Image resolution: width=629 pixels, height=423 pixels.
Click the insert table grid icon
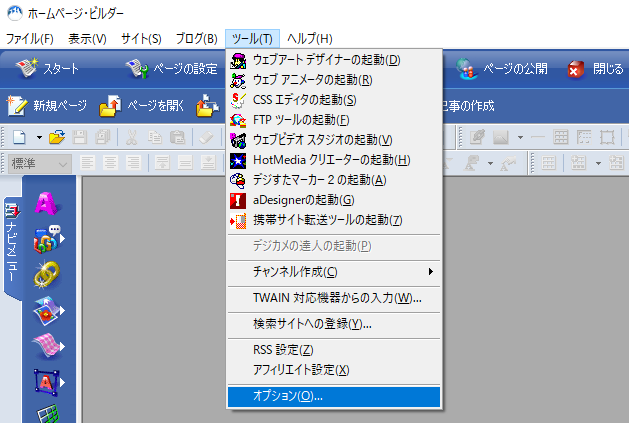click(560, 137)
